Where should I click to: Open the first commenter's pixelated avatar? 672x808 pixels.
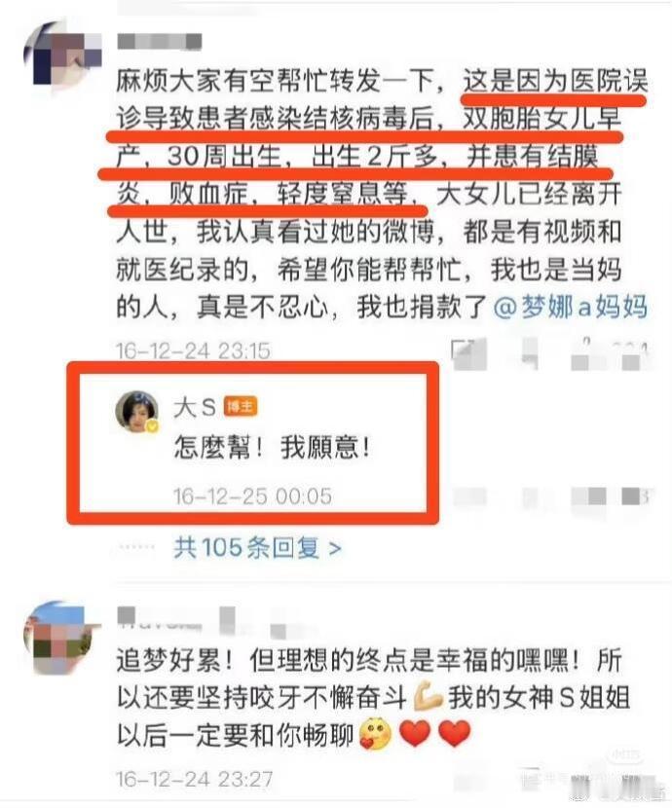[61, 54]
